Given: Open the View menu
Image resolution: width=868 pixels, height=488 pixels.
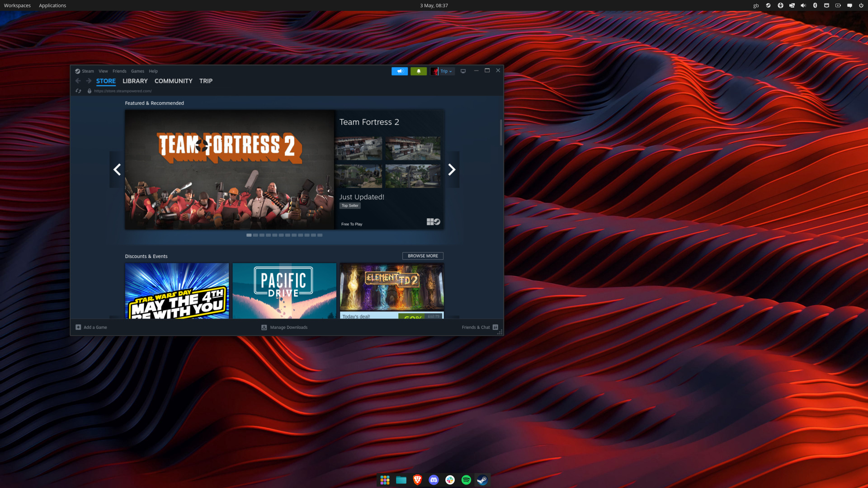Looking at the screenshot, I should coord(103,71).
